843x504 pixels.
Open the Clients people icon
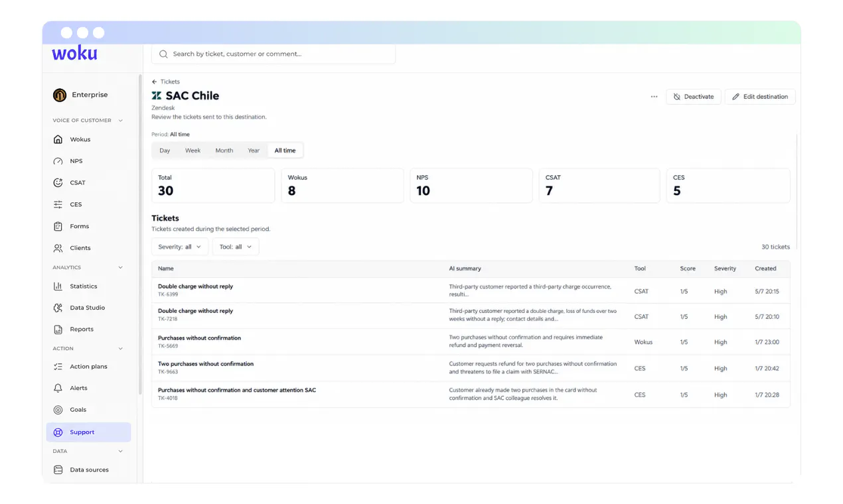point(58,248)
